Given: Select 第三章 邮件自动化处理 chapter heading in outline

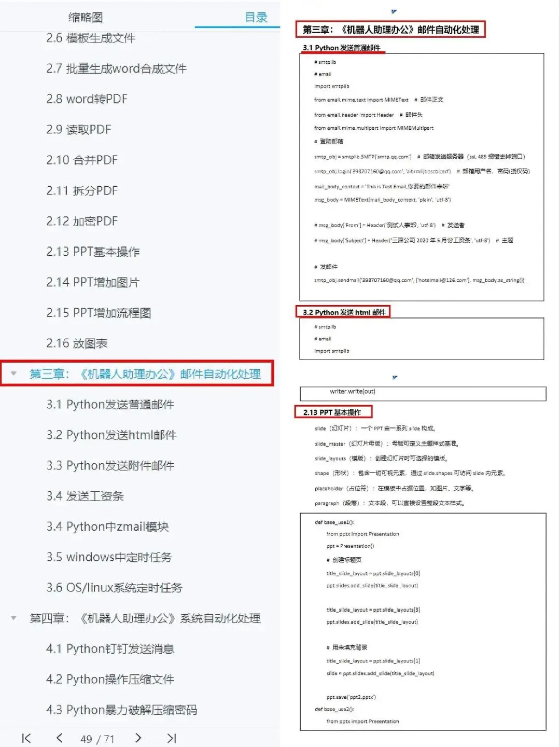Looking at the screenshot, I should pos(145,374).
